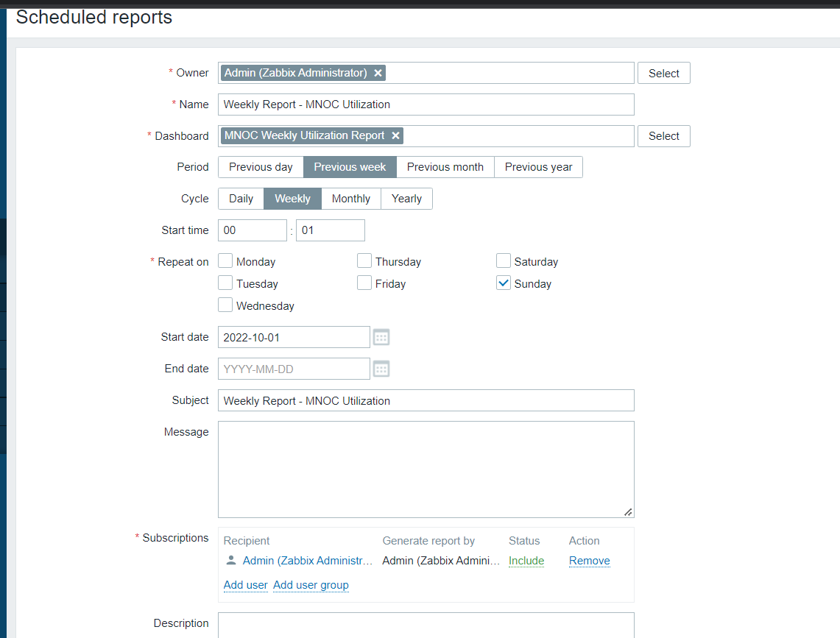Focus the End date field

(x=294, y=369)
